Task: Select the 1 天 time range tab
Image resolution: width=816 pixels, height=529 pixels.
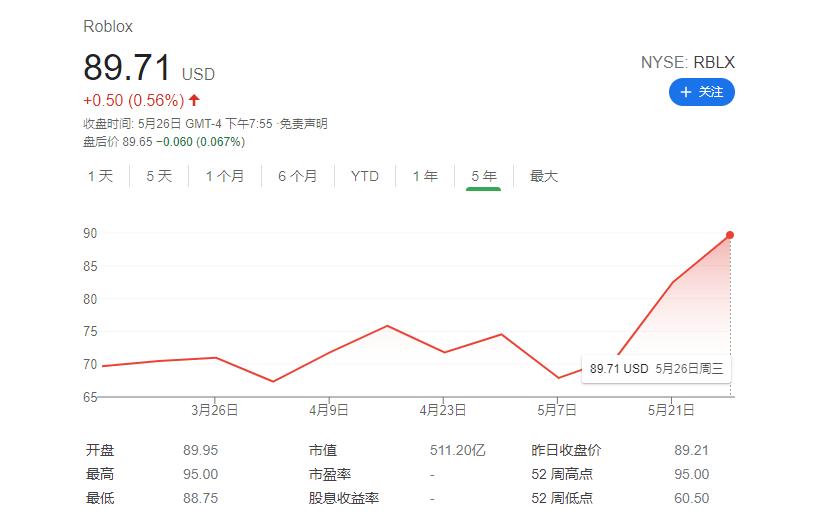Action: pos(100,176)
